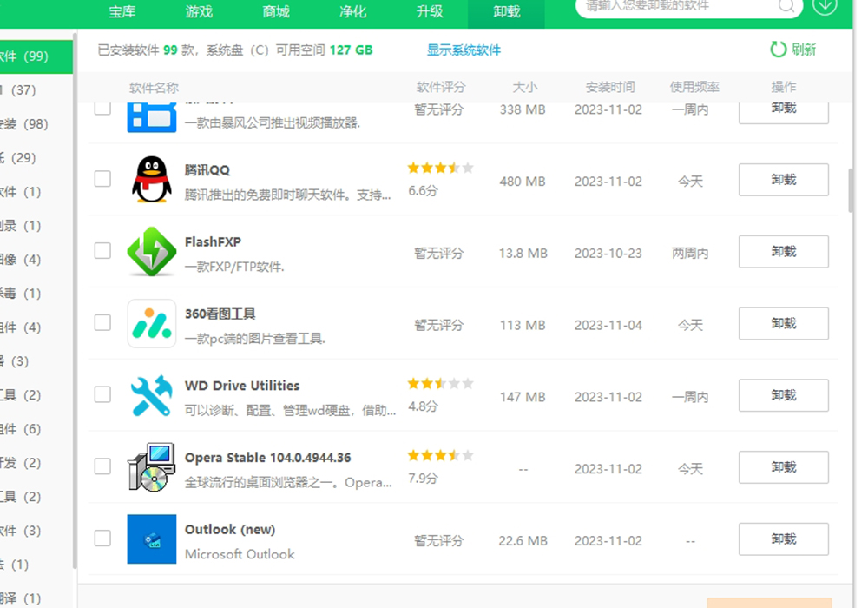Click the 127 GB free space value
Viewport: 868px width, 608px height.
point(351,50)
